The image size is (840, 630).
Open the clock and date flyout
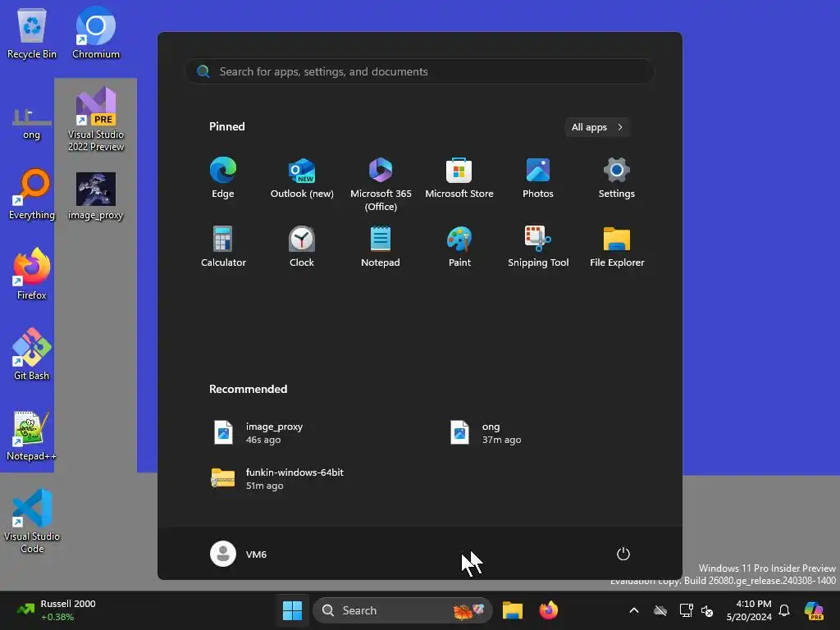749,610
